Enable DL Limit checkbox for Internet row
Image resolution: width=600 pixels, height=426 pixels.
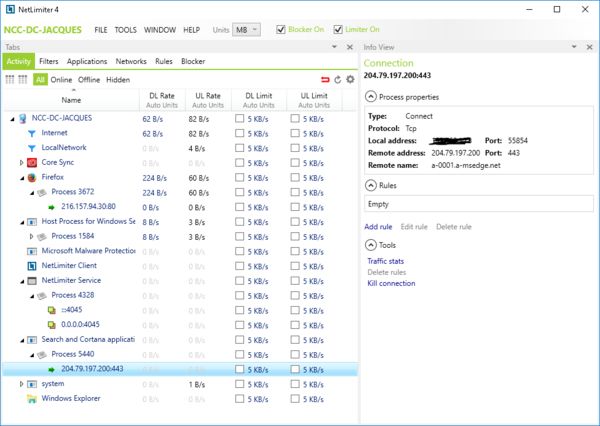click(240, 133)
